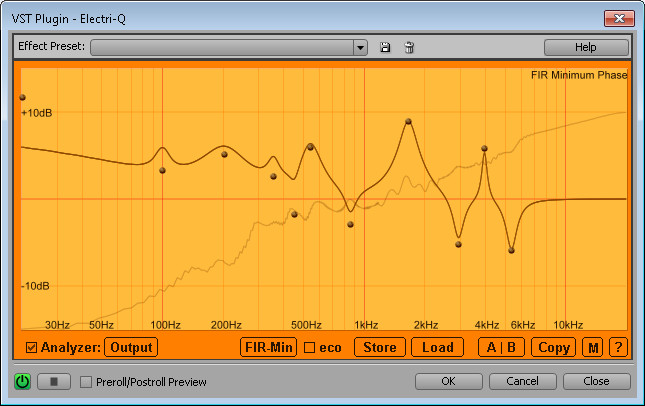Delete preset using the trash icon
The width and height of the screenshot is (645, 406).
(x=409, y=47)
